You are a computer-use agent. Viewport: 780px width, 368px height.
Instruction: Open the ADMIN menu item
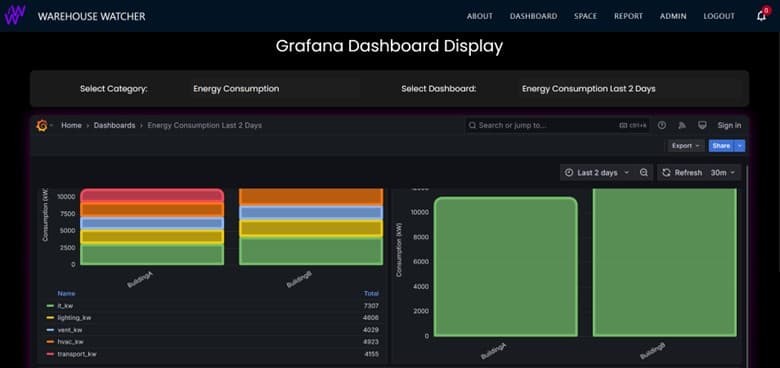click(x=673, y=16)
